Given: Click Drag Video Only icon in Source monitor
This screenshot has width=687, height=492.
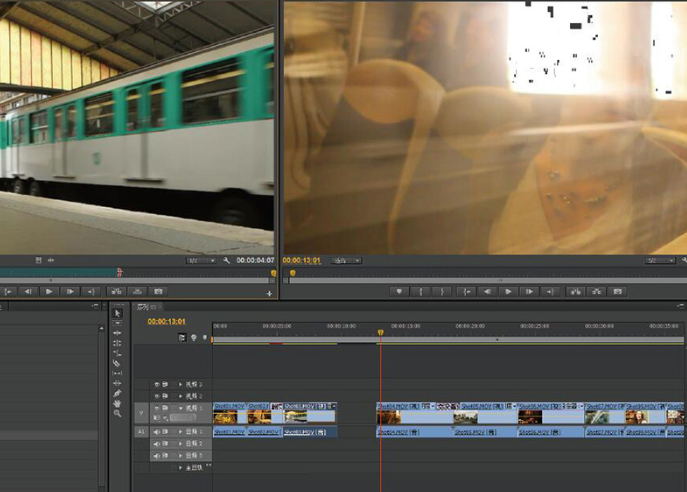Looking at the screenshot, I should [39, 260].
